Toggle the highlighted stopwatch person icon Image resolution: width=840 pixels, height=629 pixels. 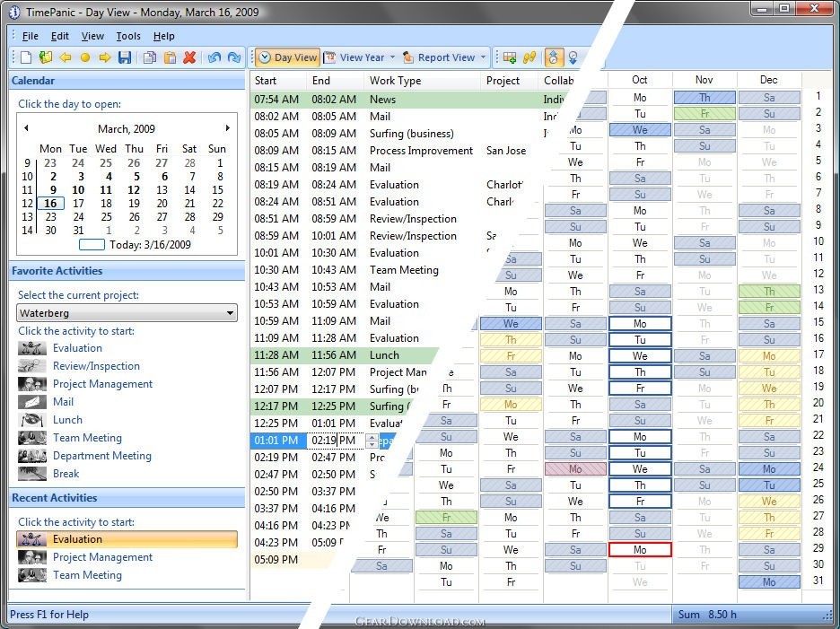pyautogui.click(x=554, y=57)
